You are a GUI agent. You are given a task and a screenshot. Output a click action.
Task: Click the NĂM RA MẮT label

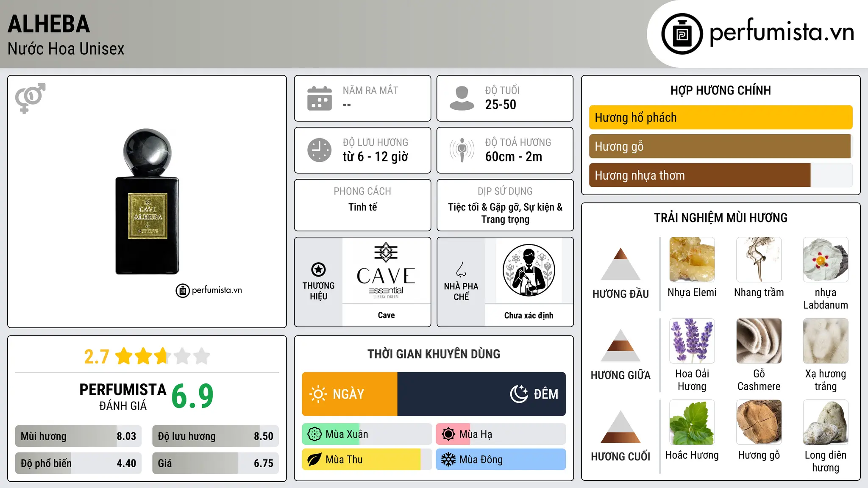coord(370,91)
